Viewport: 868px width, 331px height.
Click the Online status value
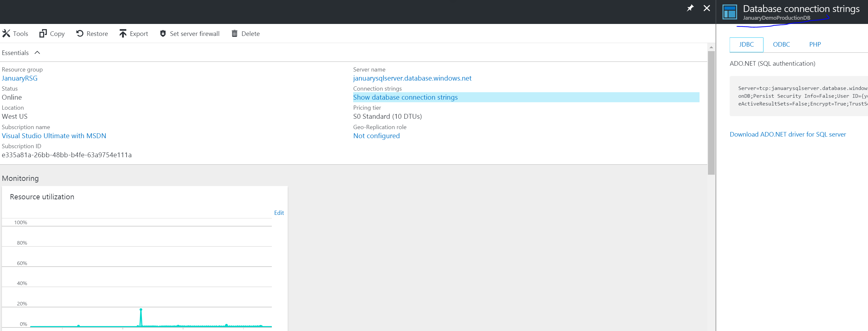(x=12, y=97)
